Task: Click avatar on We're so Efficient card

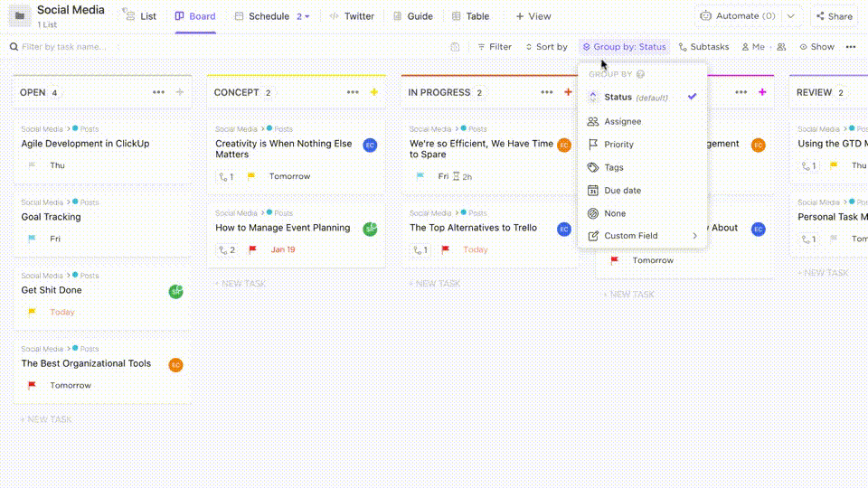Action: pyautogui.click(x=564, y=145)
